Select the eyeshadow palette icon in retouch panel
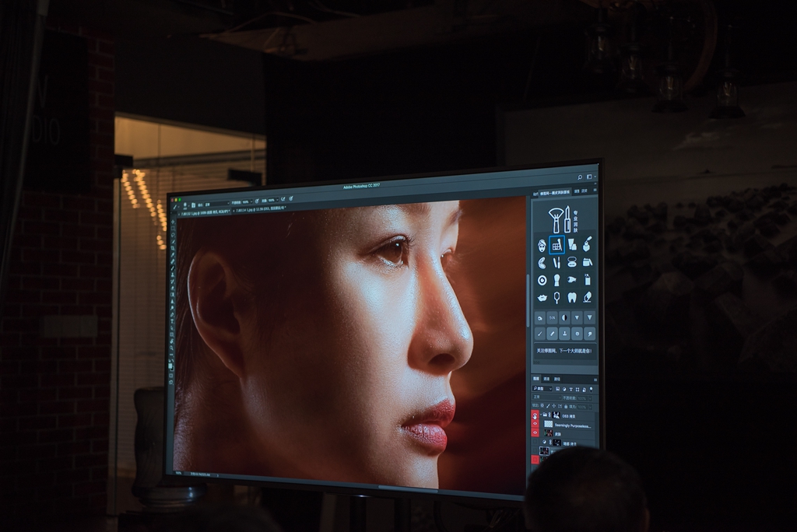The image size is (797, 532). (x=556, y=245)
